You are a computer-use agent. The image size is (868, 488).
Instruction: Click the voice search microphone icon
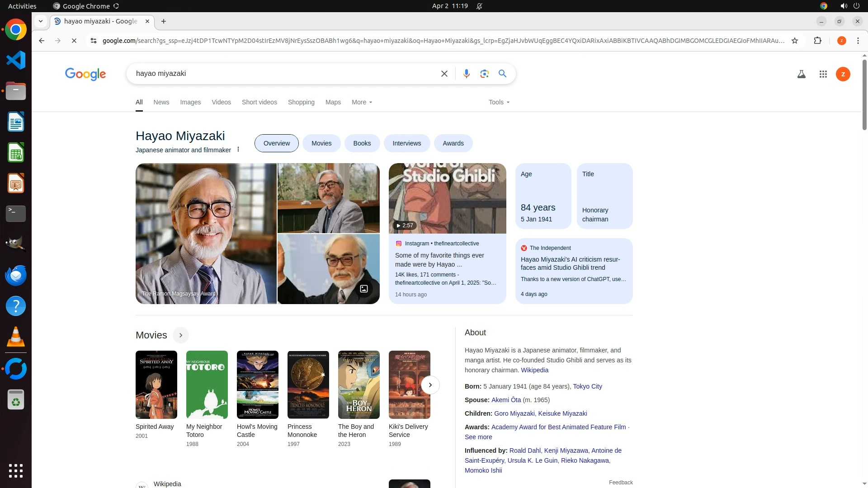[x=466, y=74]
